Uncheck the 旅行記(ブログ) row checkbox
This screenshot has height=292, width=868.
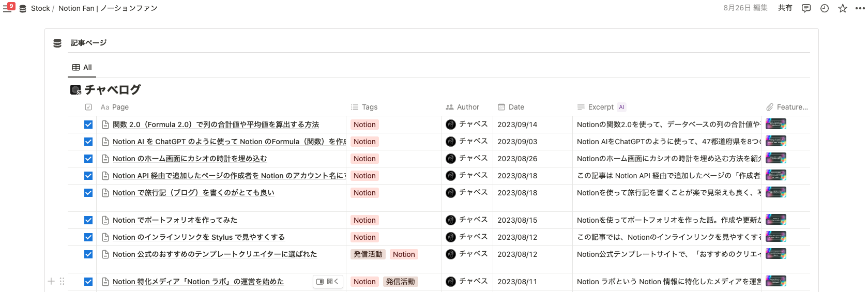(88, 193)
